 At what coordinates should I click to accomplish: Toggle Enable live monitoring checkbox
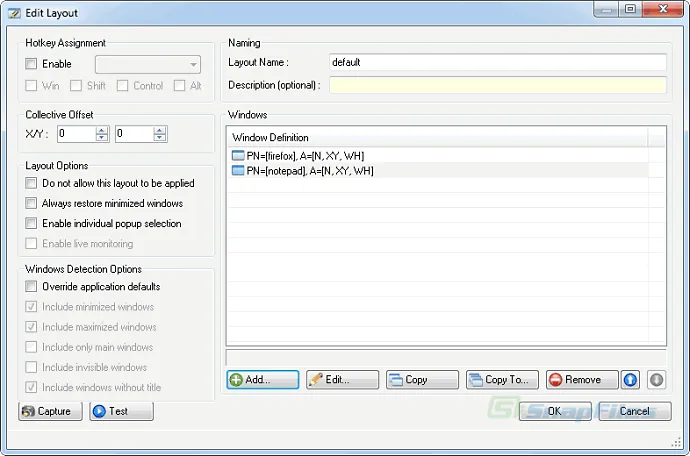pyautogui.click(x=31, y=243)
